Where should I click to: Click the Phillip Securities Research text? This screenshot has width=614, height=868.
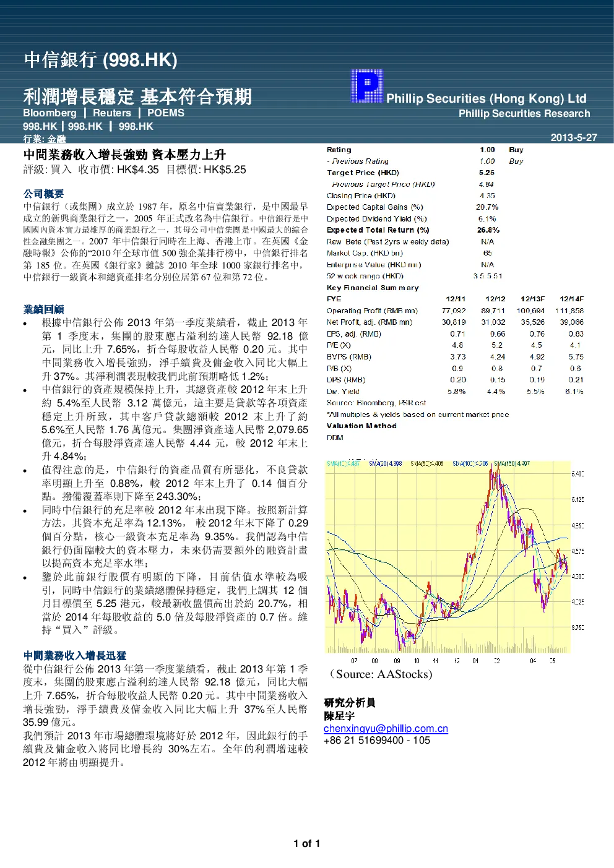pyautogui.click(x=524, y=114)
